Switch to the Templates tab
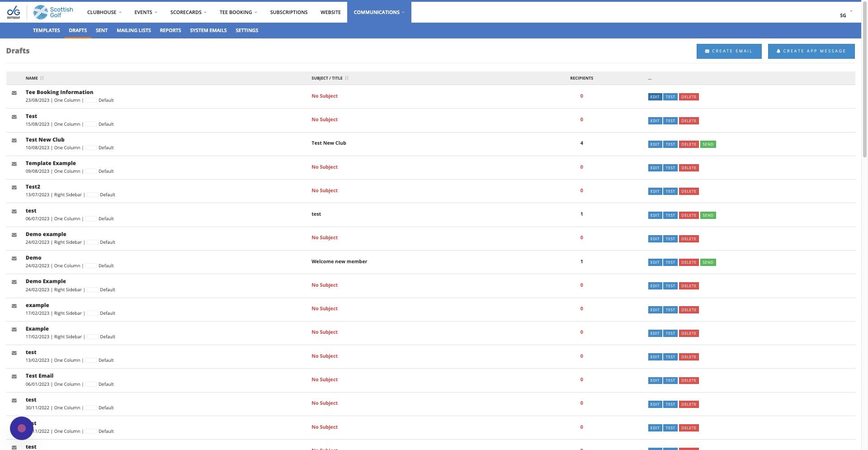The height and width of the screenshot is (450, 868). (x=47, y=30)
